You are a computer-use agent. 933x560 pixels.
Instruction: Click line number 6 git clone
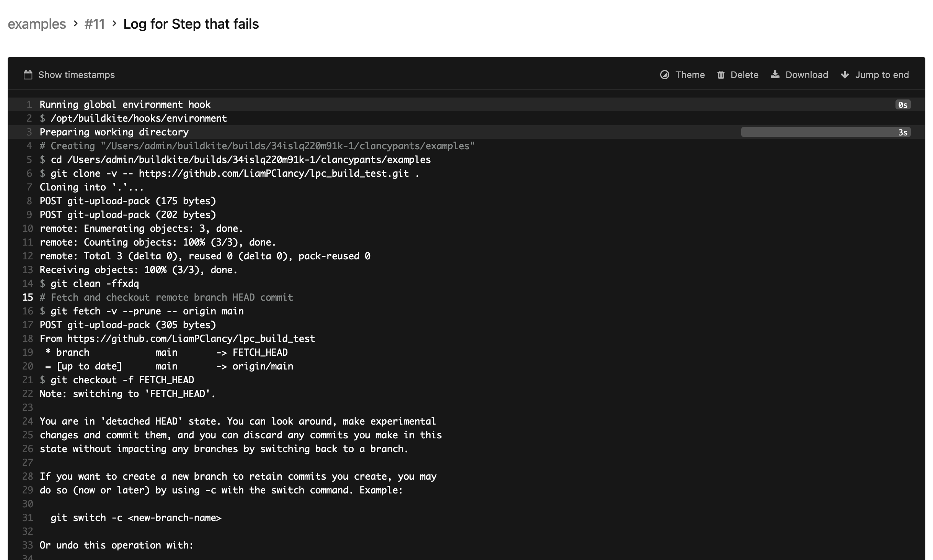(x=29, y=173)
